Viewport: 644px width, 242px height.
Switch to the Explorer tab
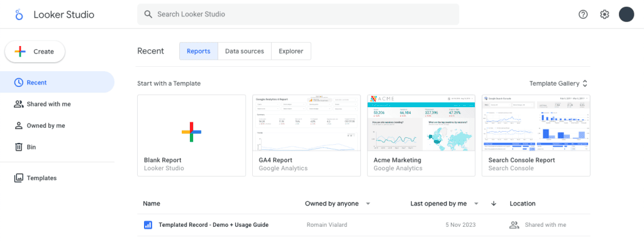pyautogui.click(x=291, y=52)
